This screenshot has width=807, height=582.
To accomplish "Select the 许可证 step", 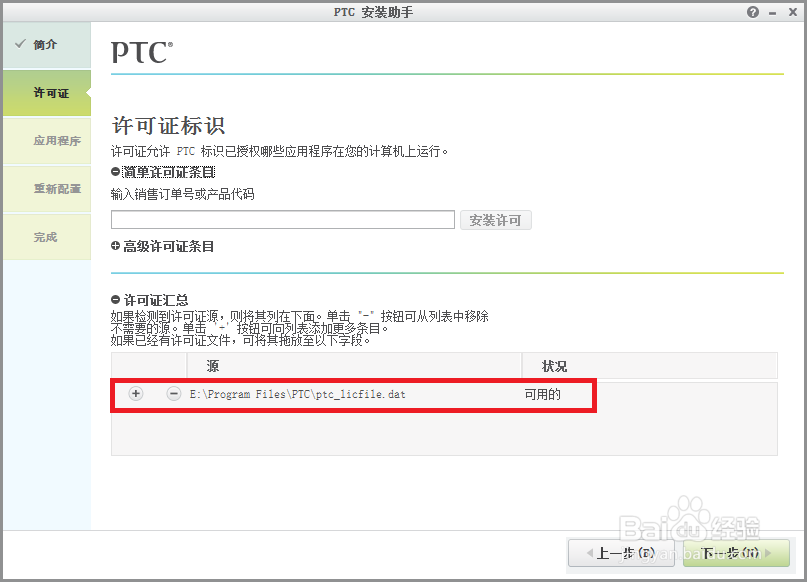I will point(47,93).
